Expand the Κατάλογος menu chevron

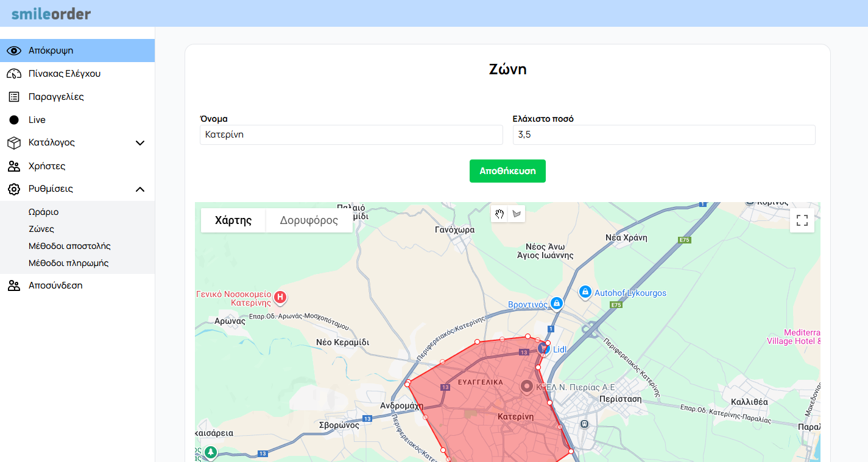pyautogui.click(x=139, y=143)
